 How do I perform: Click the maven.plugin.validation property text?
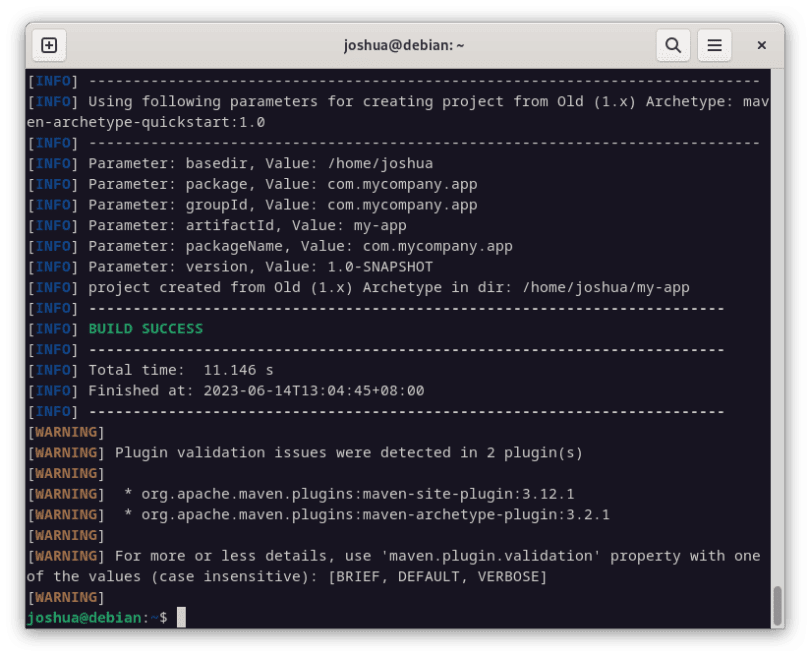[490, 555]
